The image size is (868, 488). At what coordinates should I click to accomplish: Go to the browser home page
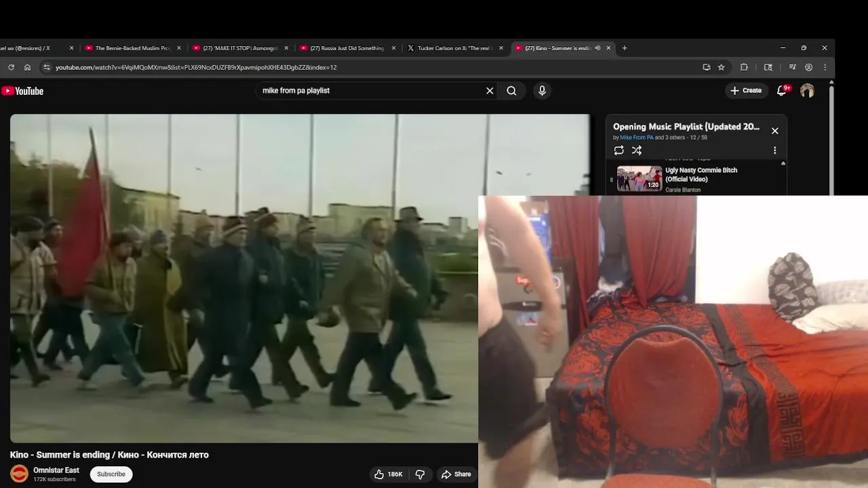27,67
